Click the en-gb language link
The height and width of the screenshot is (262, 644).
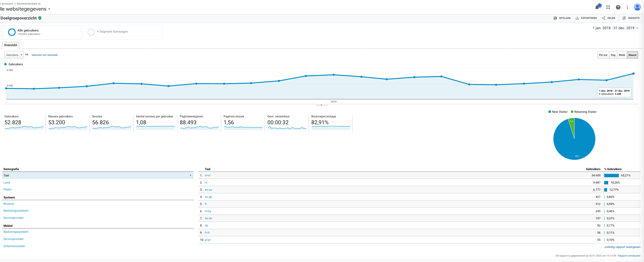click(x=208, y=197)
